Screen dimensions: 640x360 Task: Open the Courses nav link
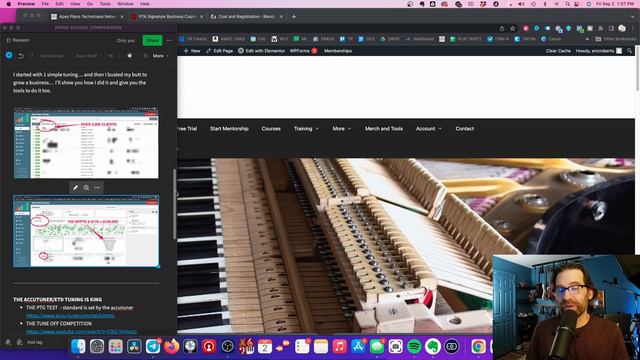tap(271, 129)
